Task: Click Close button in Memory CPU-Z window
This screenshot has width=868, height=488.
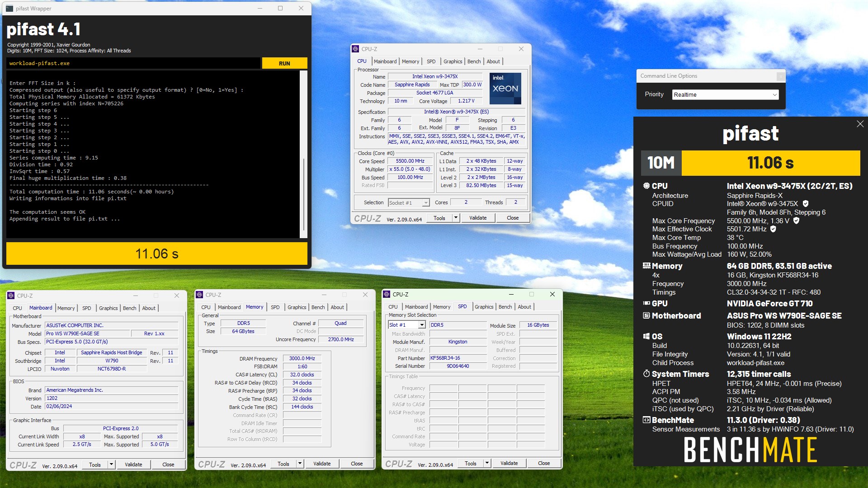Action: 357,464
